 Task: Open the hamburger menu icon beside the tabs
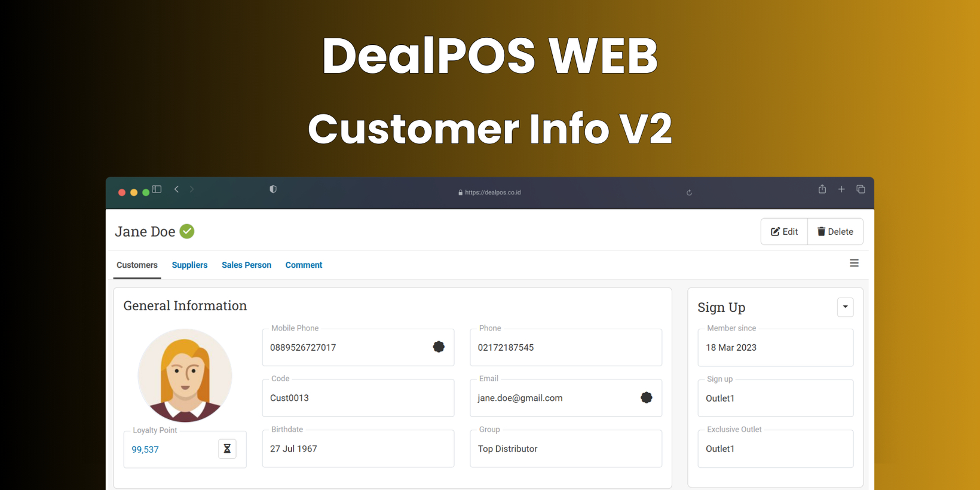(x=855, y=264)
